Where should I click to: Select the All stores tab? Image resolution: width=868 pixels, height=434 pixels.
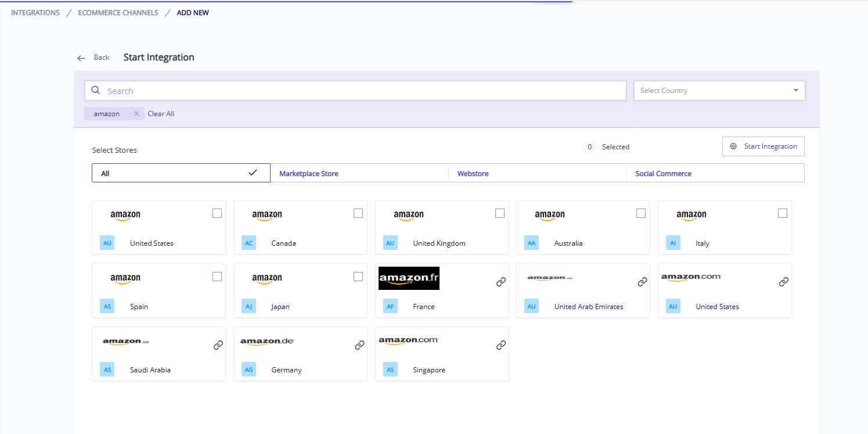[181, 173]
